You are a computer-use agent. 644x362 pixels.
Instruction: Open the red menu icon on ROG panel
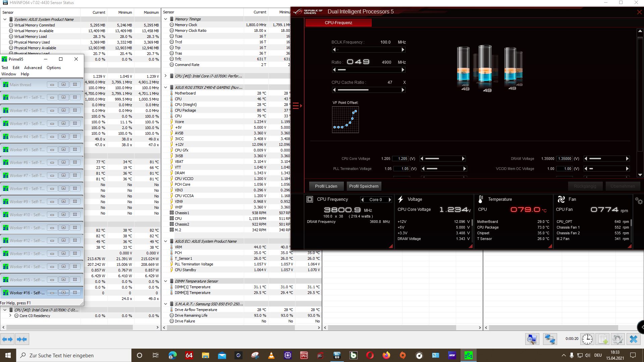point(297,106)
